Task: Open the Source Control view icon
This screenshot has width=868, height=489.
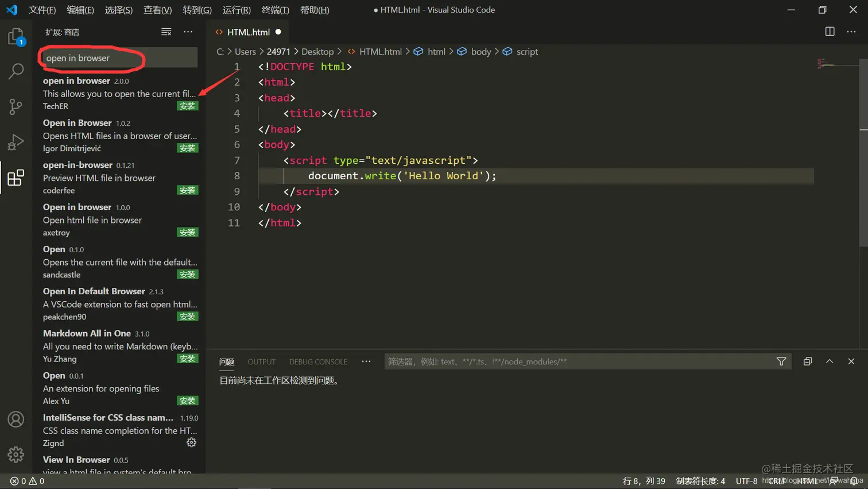Action: [16, 106]
